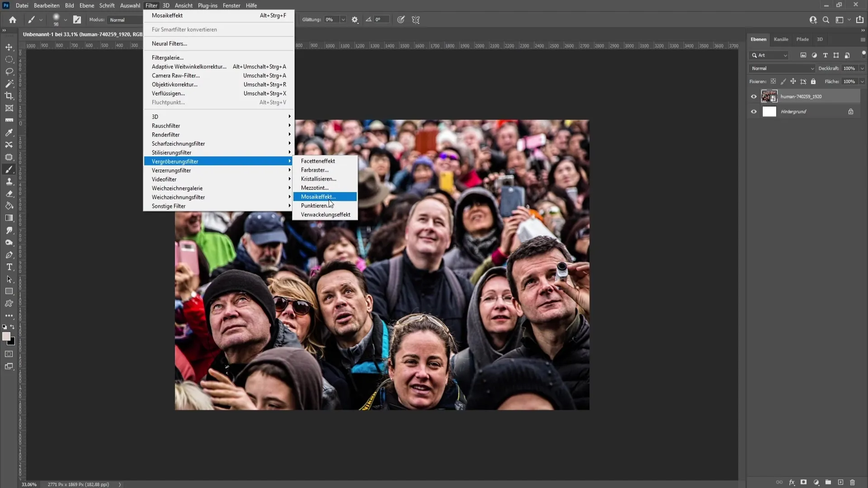Select the Eyedropper tool
The width and height of the screenshot is (868, 488).
click(x=9, y=132)
